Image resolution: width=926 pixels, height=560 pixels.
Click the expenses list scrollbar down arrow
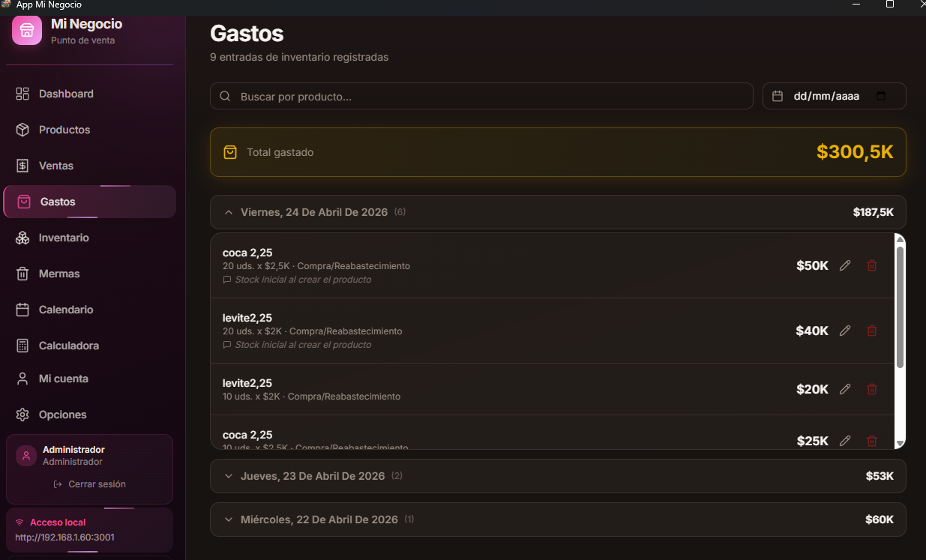(x=900, y=443)
